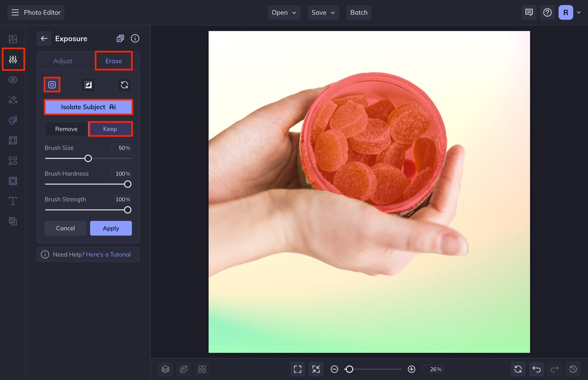
Task: Switch to the Erase tab
Action: 114,61
